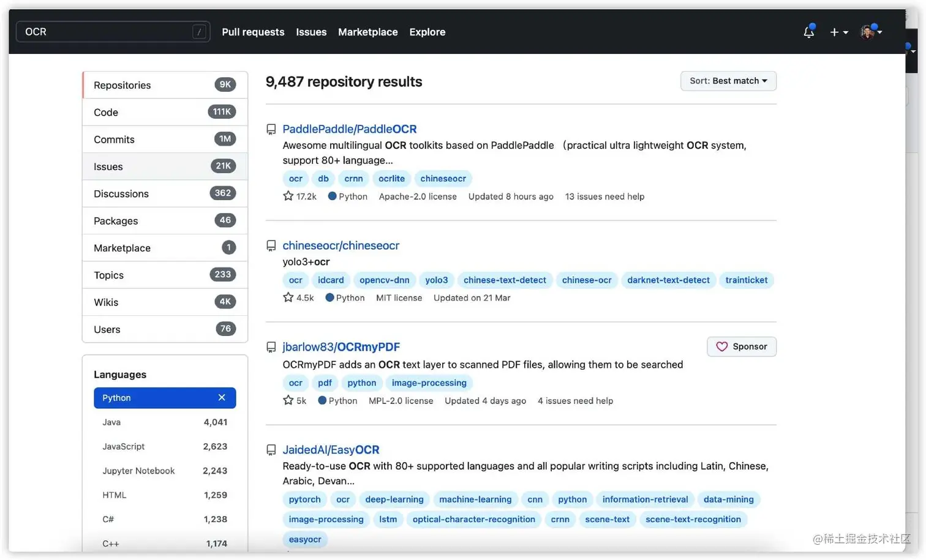Select Issues results in the sidebar
926x560 pixels.
tap(165, 166)
